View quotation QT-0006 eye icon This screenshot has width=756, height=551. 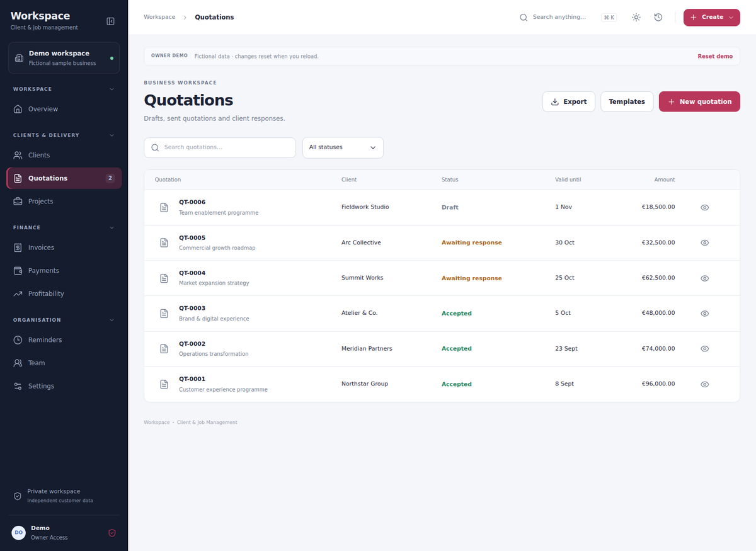coord(705,207)
